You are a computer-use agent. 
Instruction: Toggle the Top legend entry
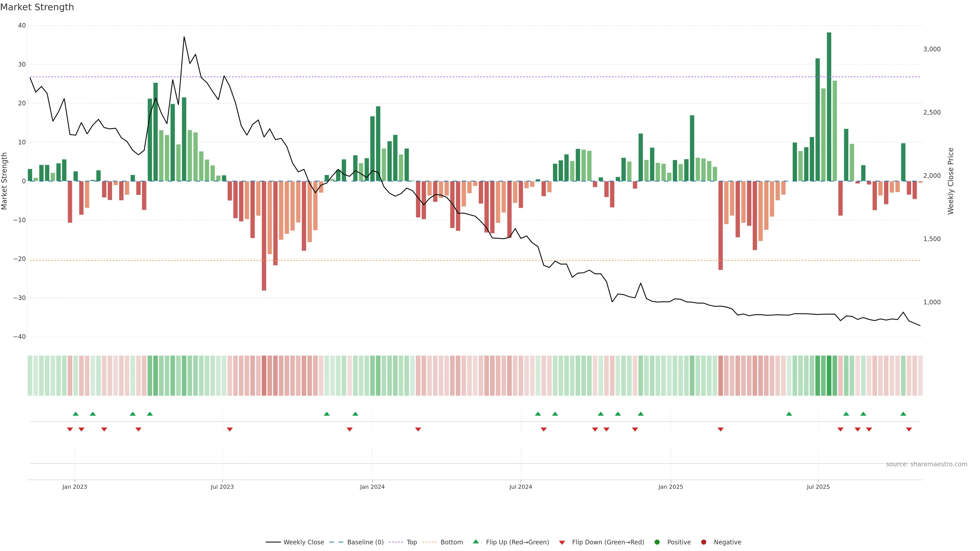411,542
